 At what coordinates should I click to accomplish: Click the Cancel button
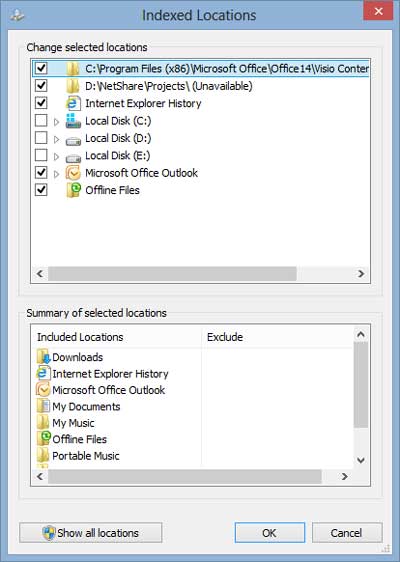(x=347, y=533)
